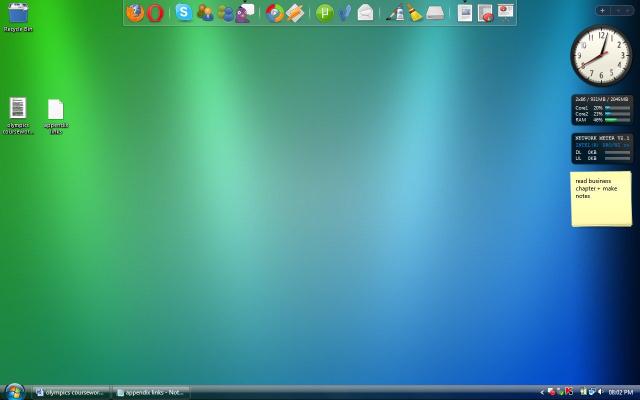Viewport: 640px width, 400px height.
Task: Run the yellow broom cleaner icon
Action: pyautogui.click(x=415, y=13)
